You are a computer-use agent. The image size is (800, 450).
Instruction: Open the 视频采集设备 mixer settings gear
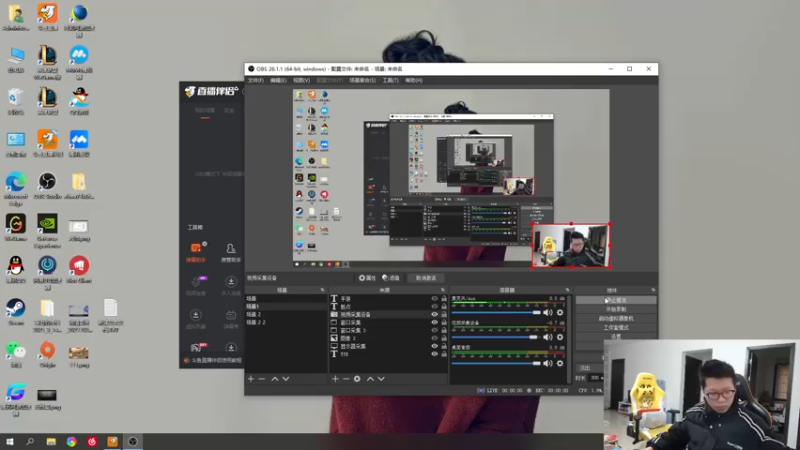pos(560,337)
